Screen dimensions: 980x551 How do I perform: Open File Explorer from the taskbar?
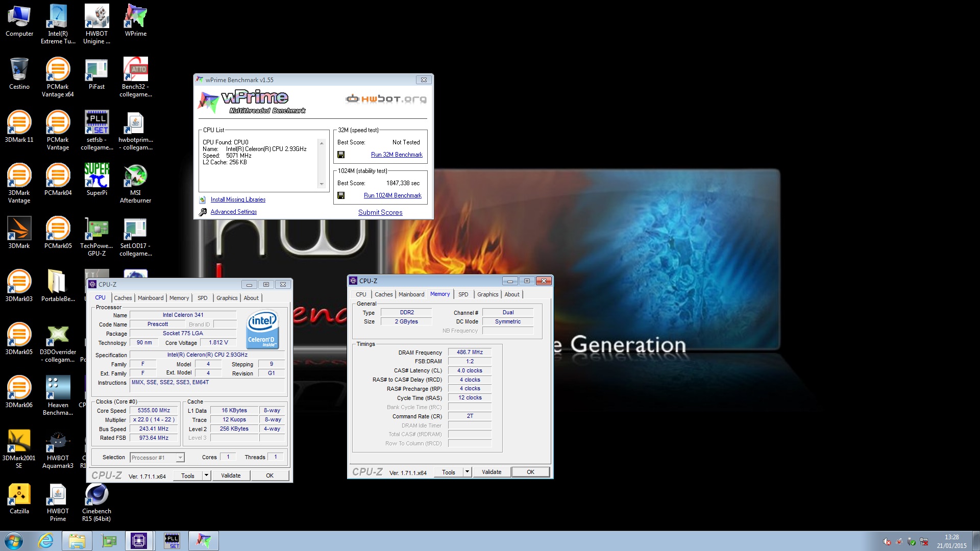tap(77, 541)
